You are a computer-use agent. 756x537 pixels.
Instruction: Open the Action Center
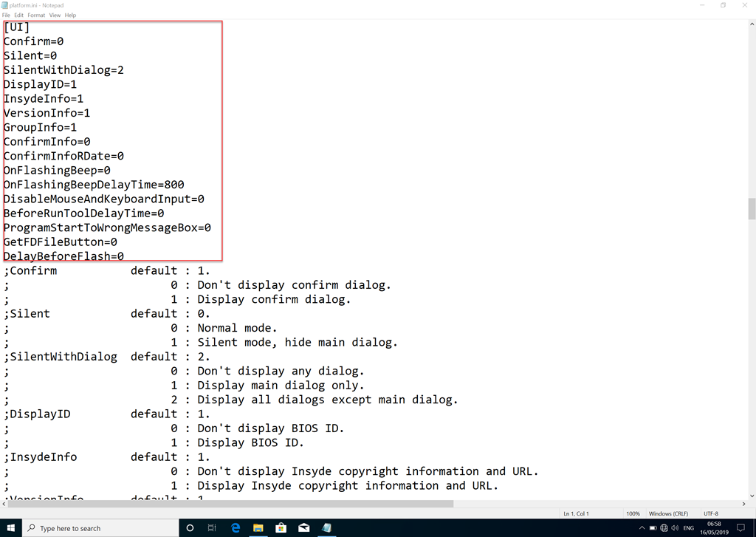742,528
